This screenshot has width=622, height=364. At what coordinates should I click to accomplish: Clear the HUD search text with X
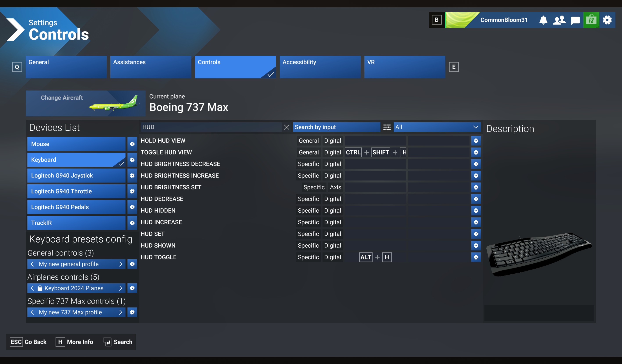286,127
